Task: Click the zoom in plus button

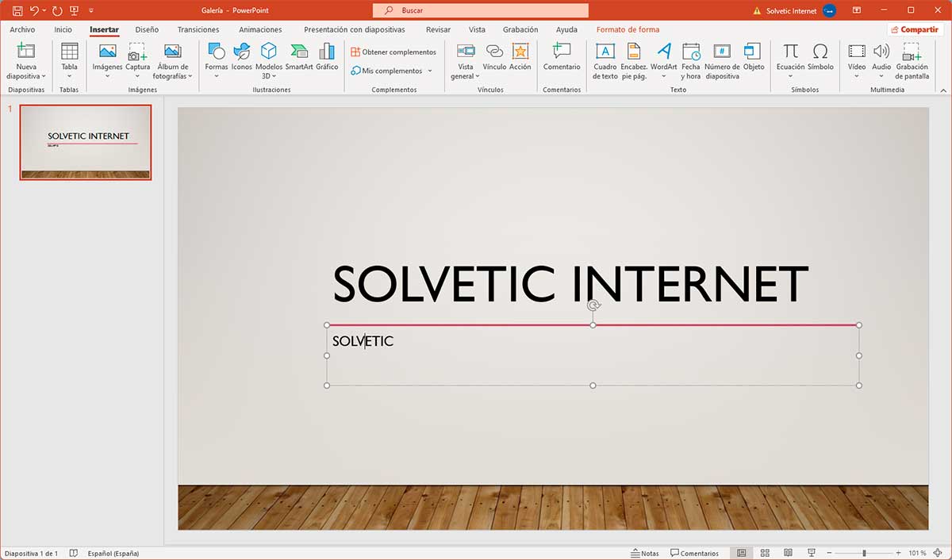Action: (x=898, y=553)
